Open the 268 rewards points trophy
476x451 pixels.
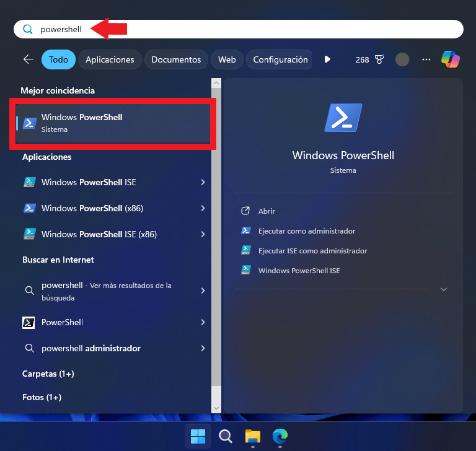click(x=369, y=59)
